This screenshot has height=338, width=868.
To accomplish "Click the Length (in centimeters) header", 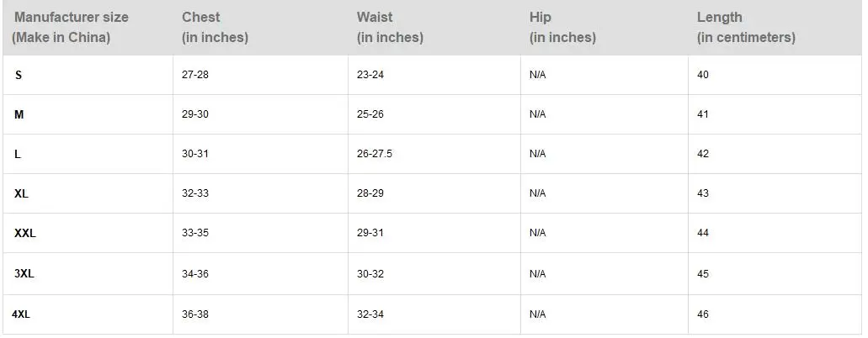I will 746,27.
